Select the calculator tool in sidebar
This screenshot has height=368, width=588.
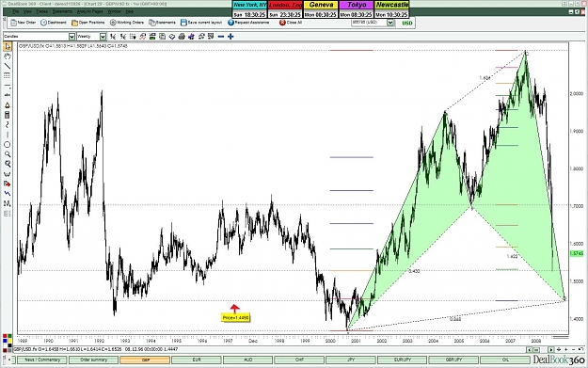coord(8,115)
